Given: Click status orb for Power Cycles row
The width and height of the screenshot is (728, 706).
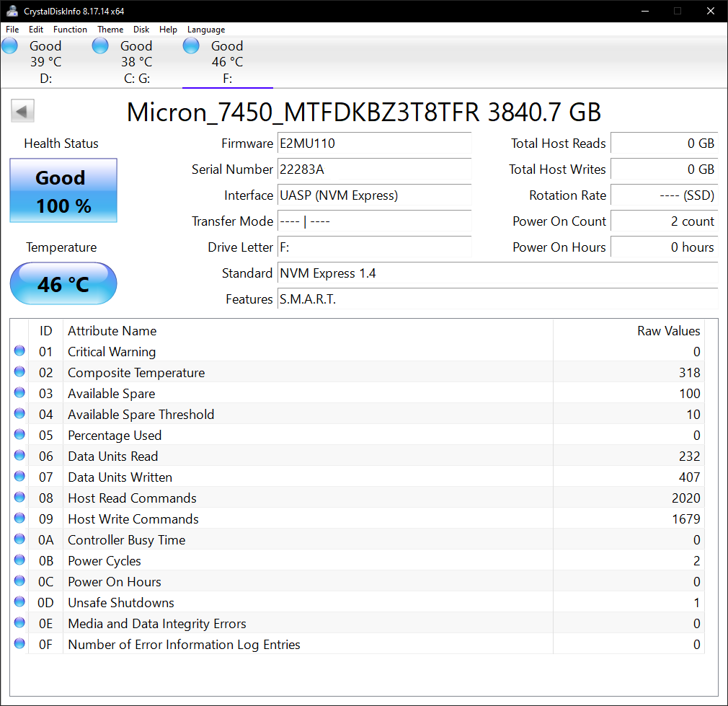Looking at the screenshot, I should [x=19, y=560].
